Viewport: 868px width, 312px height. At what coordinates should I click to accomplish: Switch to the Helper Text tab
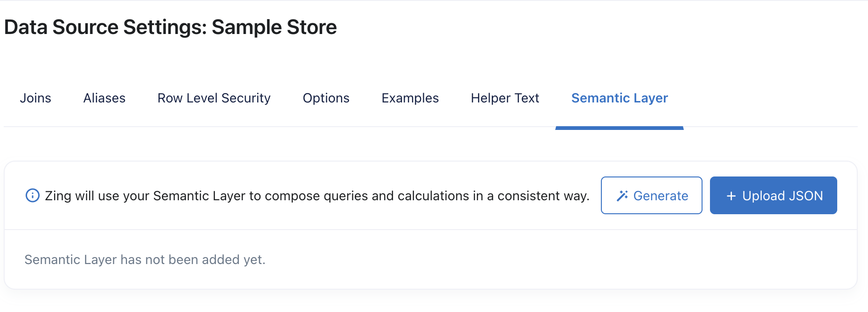tap(505, 98)
